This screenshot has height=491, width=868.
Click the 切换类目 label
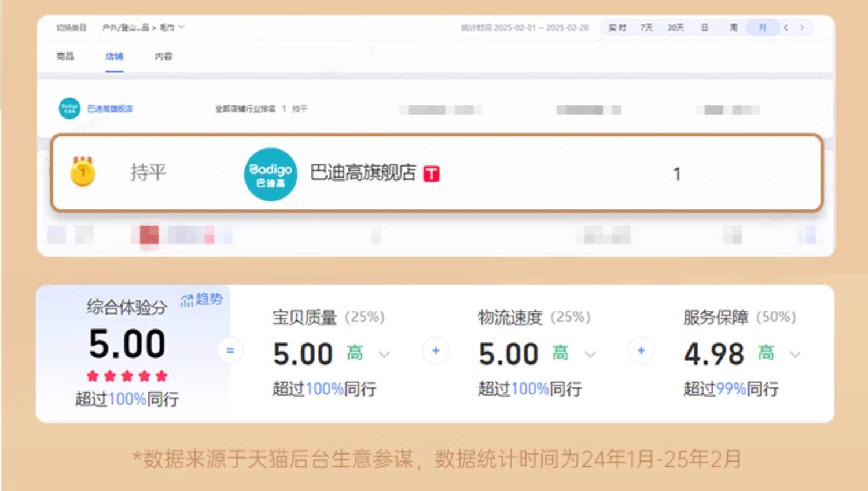pos(71,27)
